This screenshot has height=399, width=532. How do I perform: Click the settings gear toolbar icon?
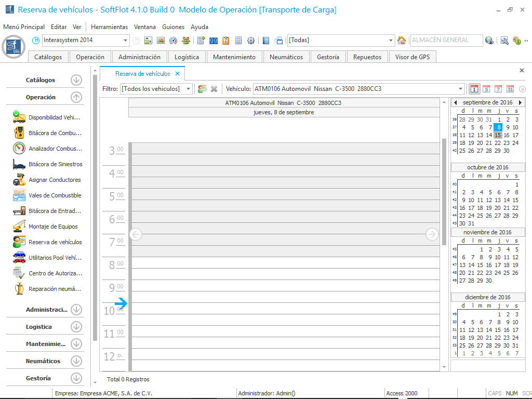(x=251, y=41)
